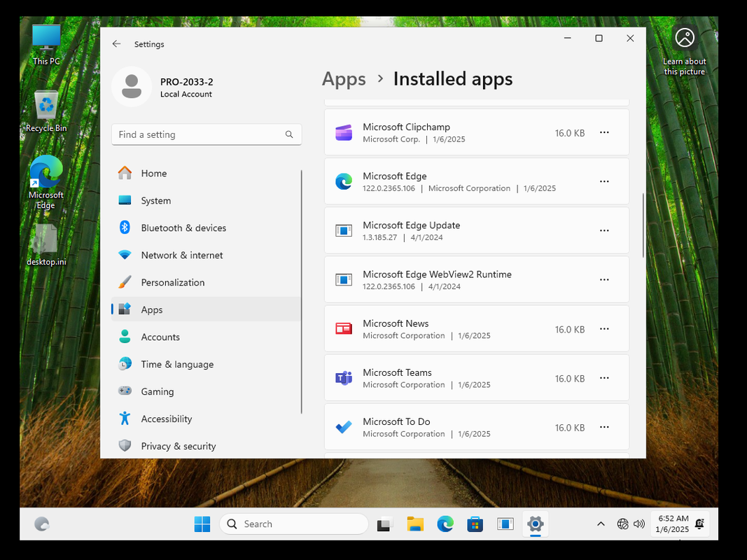Click the PRO-2033-2 account name
This screenshot has width=747, height=560.
tap(187, 82)
